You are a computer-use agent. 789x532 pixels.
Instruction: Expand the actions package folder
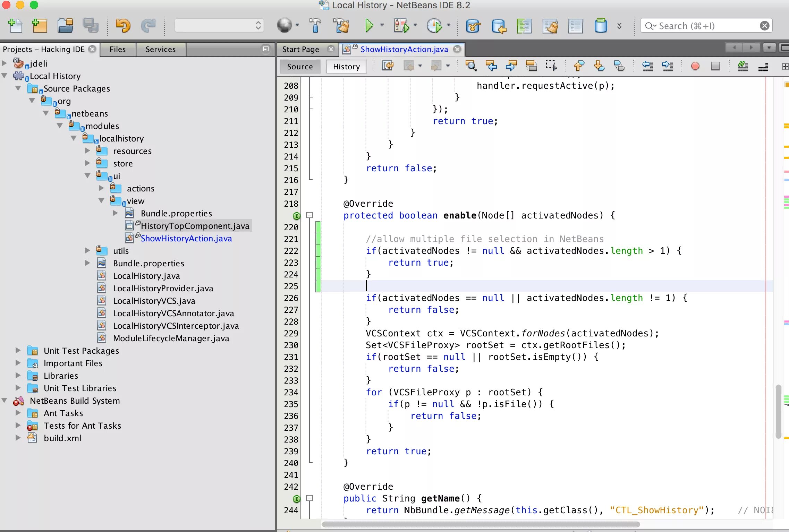click(101, 188)
